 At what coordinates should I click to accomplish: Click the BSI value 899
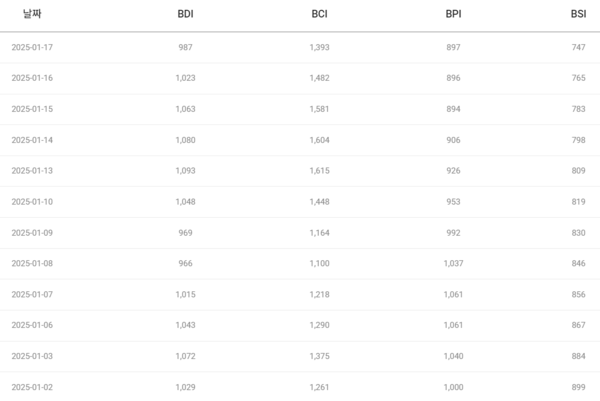(577, 387)
